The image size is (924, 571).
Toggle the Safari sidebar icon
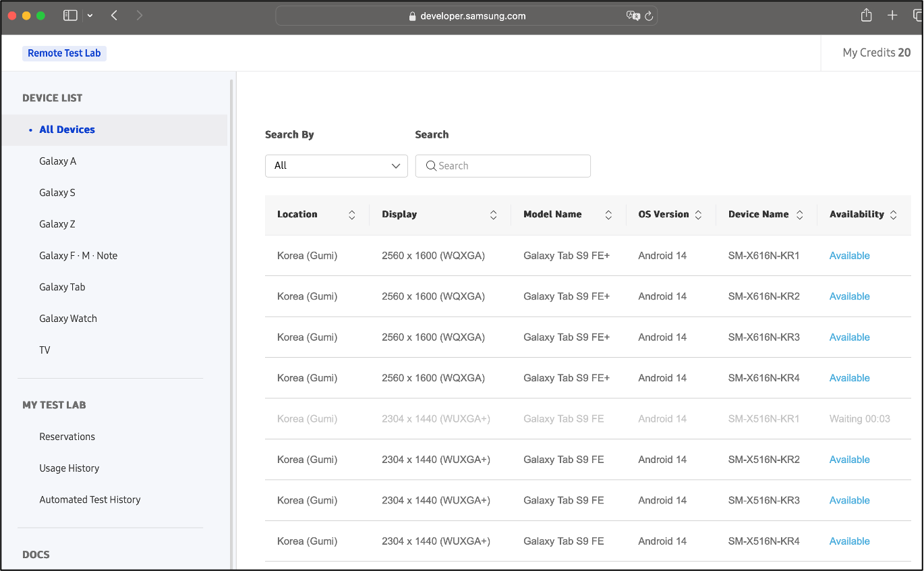[70, 16]
